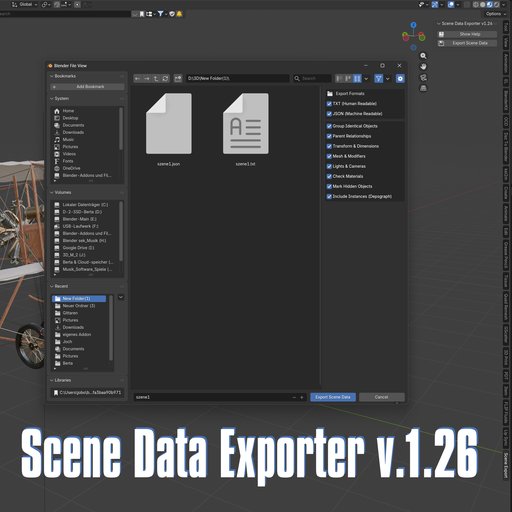Toggle Parent Relationships checkbox
Image resolution: width=512 pixels, height=512 pixels.
pos(329,136)
